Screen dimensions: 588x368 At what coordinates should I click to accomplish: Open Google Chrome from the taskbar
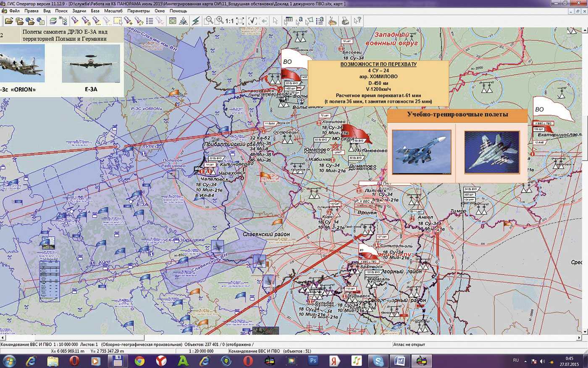point(139,361)
